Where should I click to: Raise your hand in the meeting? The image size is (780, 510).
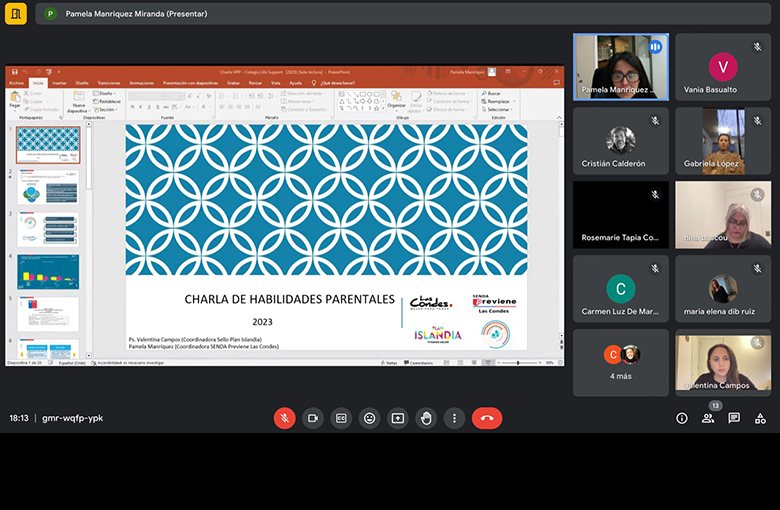426,418
